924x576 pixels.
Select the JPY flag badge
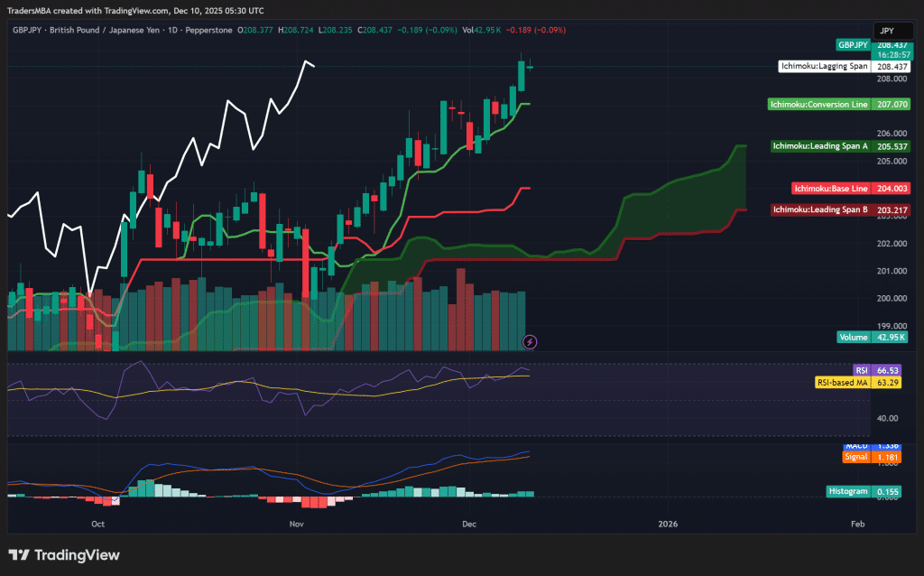click(x=893, y=30)
